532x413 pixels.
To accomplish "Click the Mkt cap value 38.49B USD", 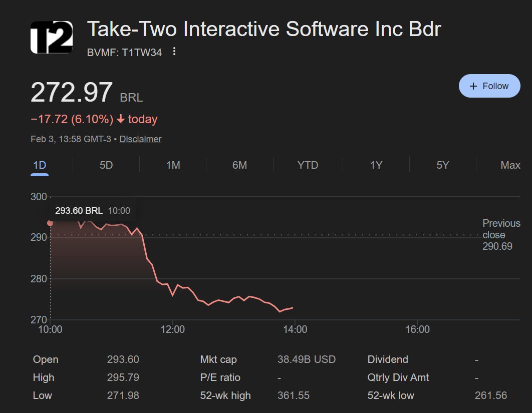I will point(307,359).
